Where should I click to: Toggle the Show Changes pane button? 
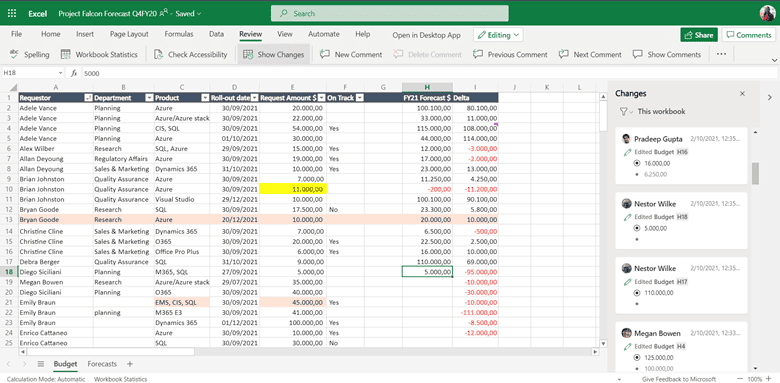point(274,55)
